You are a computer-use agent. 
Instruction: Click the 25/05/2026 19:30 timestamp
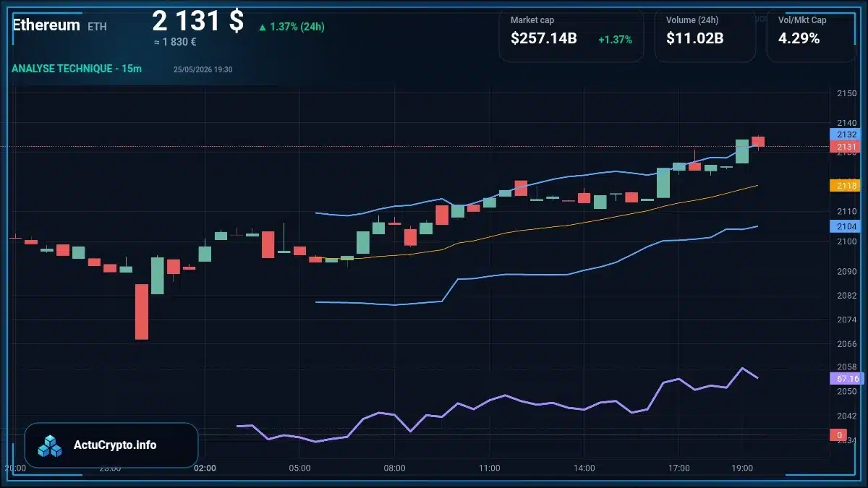pos(203,69)
